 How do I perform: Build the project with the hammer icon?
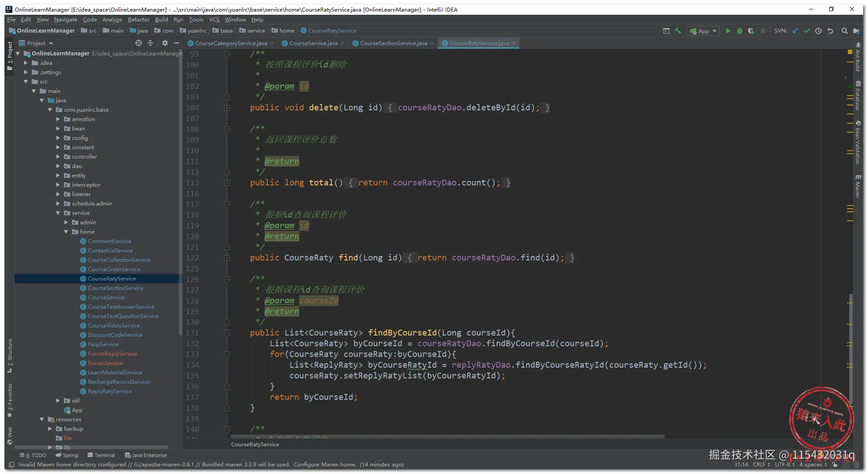click(678, 31)
